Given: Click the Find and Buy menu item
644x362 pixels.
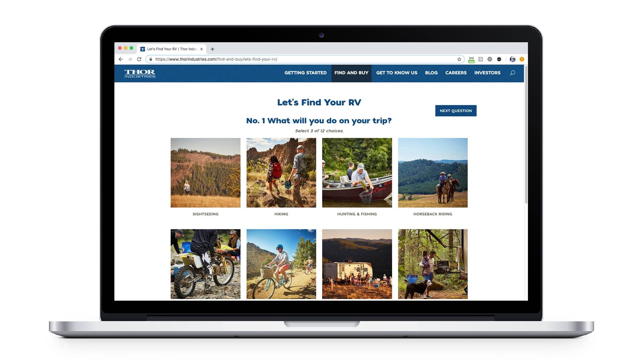Looking at the screenshot, I should pyautogui.click(x=351, y=73).
